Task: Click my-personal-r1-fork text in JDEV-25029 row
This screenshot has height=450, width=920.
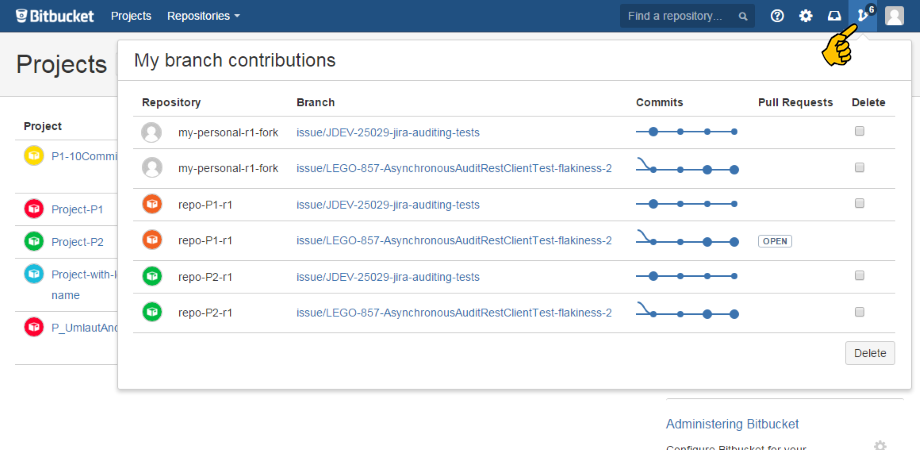Action: [228, 133]
